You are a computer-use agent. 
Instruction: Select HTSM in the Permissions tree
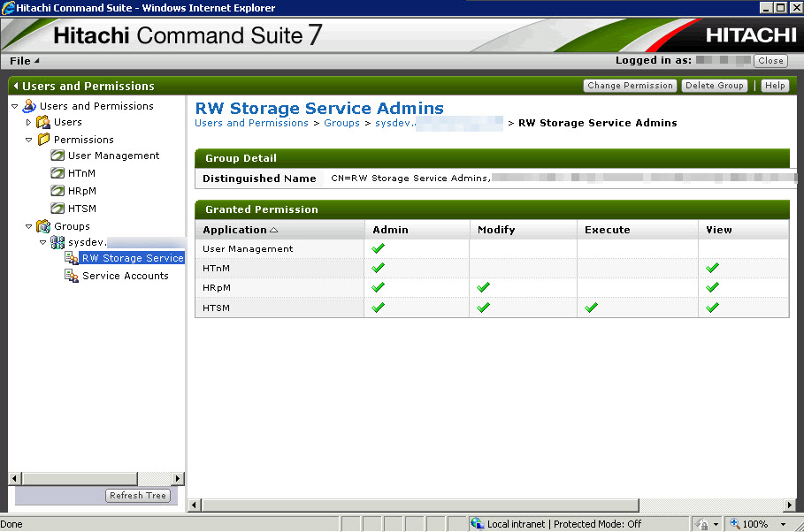(82, 209)
